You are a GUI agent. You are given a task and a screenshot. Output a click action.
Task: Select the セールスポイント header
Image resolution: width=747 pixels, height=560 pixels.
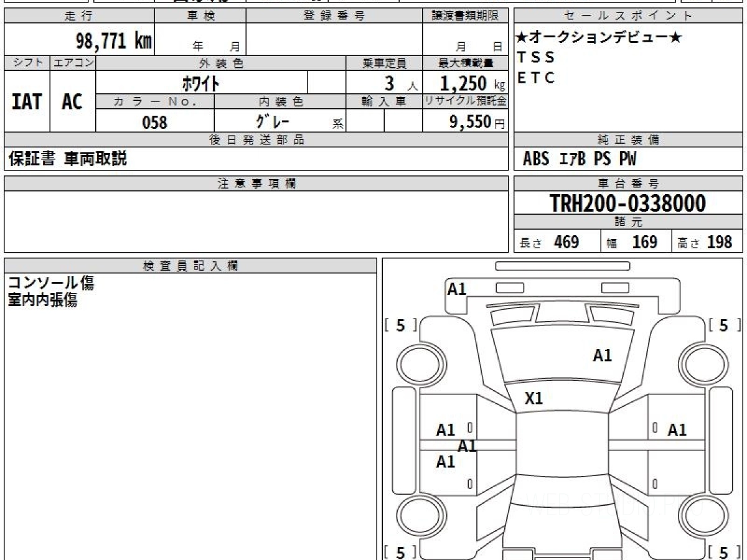[629, 16]
